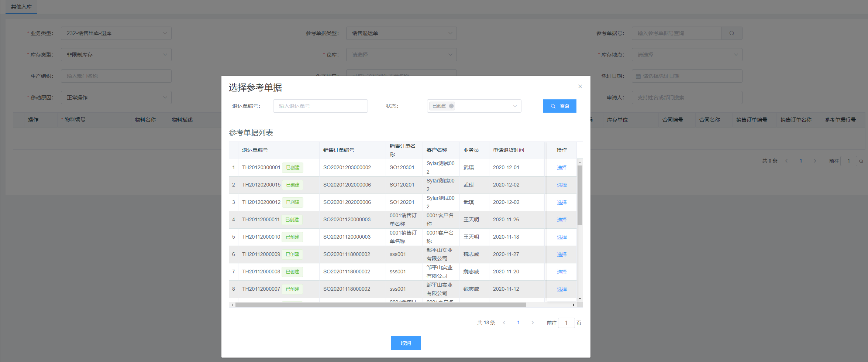Go to next page in dialog pagination
The width and height of the screenshot is (868, 362).
(532, 323)
